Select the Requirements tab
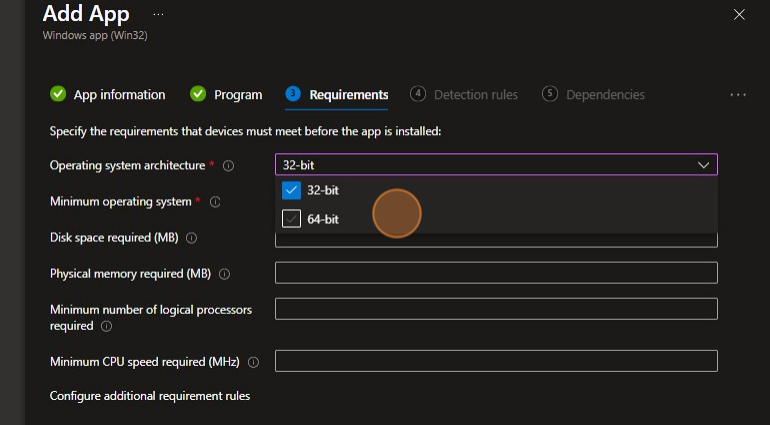Image resolution: width=770 pixels, height=425 pixels. pyautogui.click(x=348, y=95)
